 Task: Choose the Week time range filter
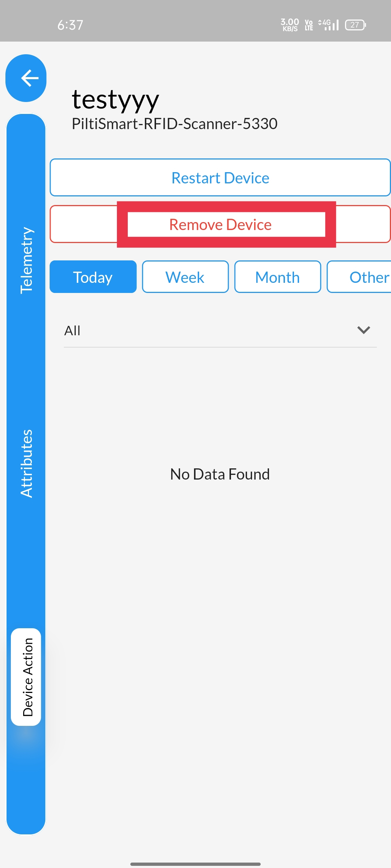click(185, 277)
